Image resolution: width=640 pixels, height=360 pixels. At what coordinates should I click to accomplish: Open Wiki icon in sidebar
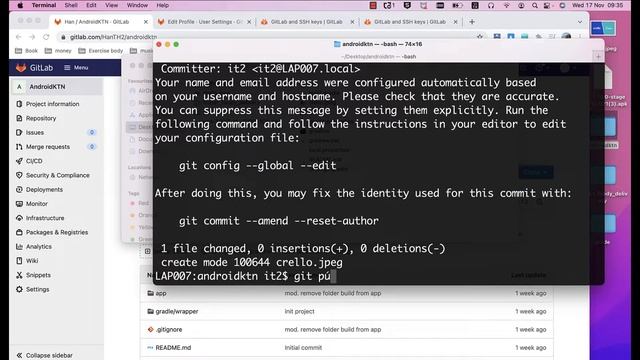click(19, 261)
